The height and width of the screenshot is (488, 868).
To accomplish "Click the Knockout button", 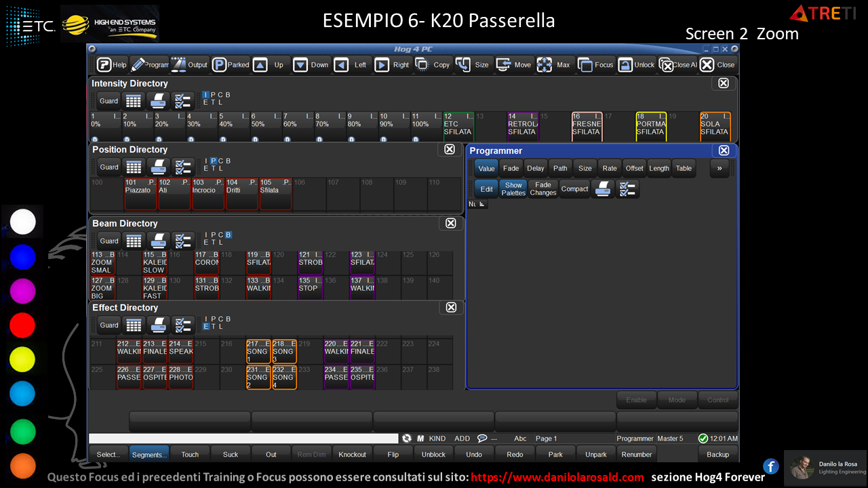I will coord(352,454).
